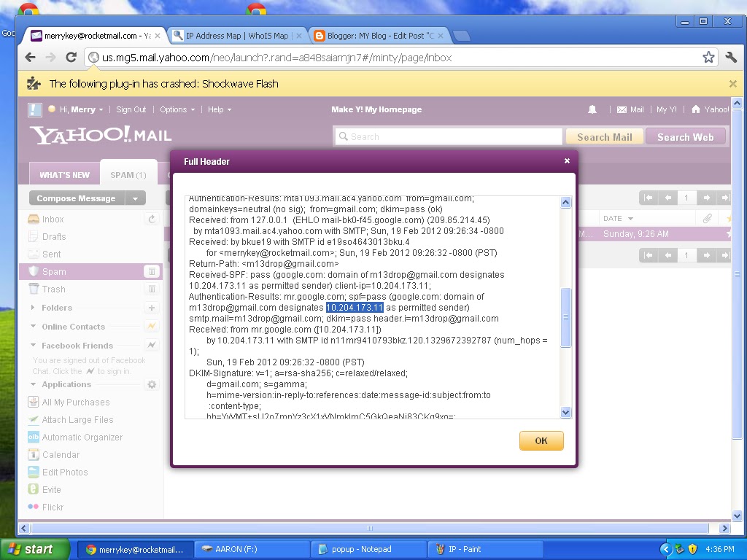747x560 pixels.
Task: Collapse the Facebook Friends section
Action: pyautogui.click(x=33, y=345)
